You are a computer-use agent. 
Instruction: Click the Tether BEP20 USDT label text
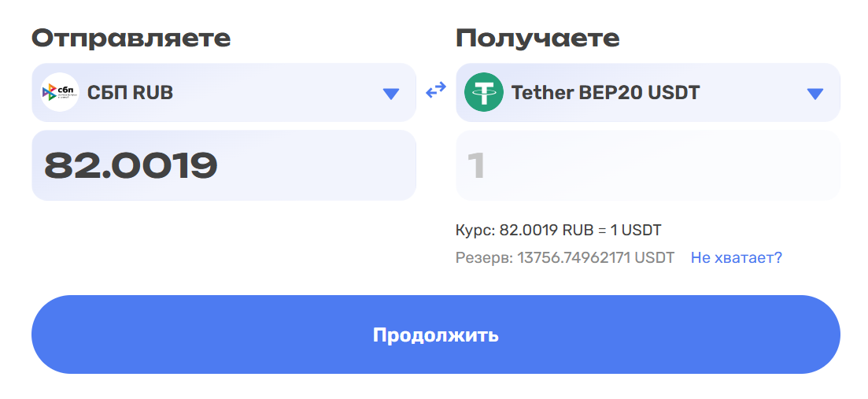click(606, 92)
